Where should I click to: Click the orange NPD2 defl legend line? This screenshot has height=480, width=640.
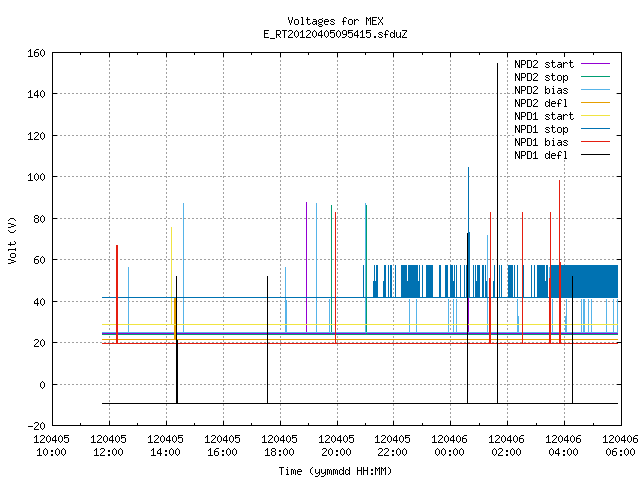point(595,103)
